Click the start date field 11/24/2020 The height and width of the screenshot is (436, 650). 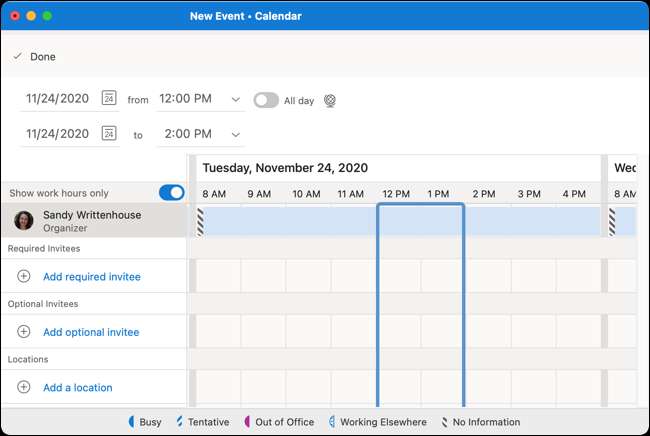click(56, 99)
